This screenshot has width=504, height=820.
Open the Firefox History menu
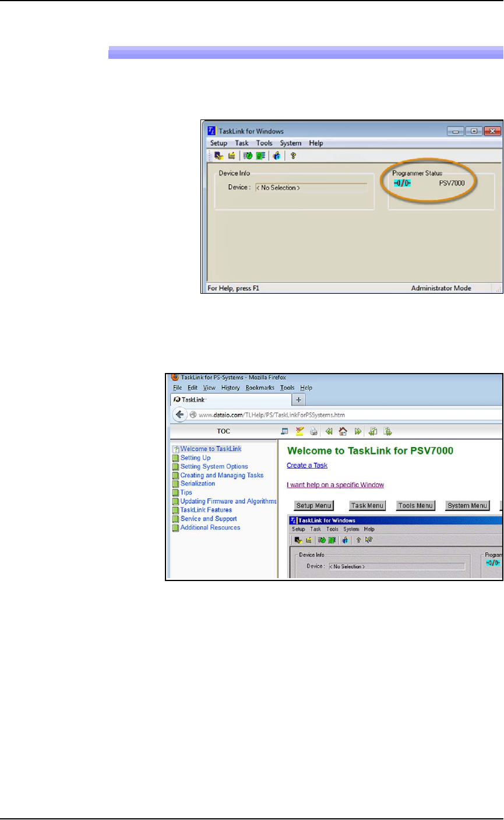pos(231,388)
